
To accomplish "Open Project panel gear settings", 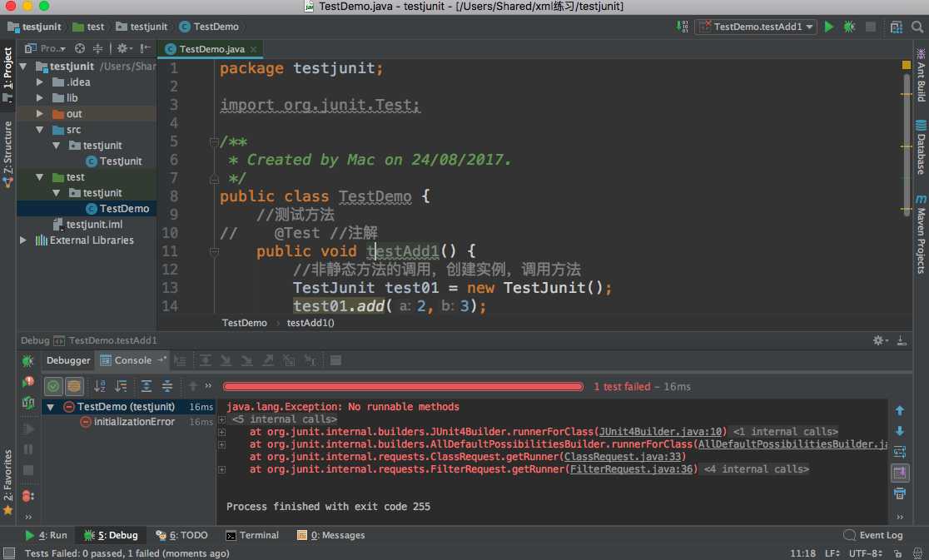I will point(123,48).
